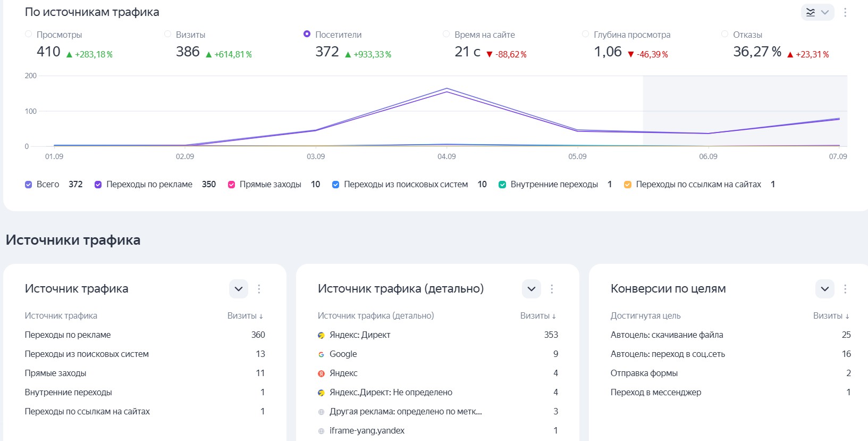
Task: Select the Просмотры metric radio button
Action: (29, 34)
